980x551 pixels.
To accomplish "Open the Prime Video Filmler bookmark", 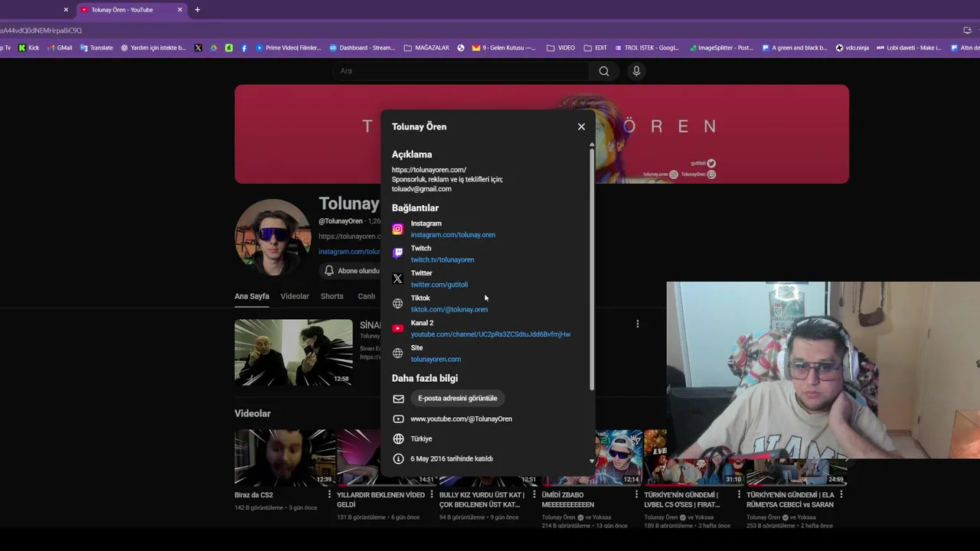I will [288, 47].
